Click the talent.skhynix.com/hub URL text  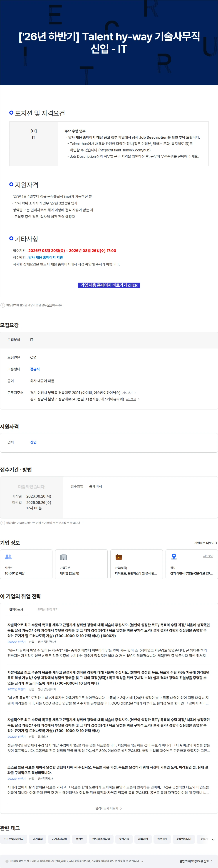[x=124, y=150]
